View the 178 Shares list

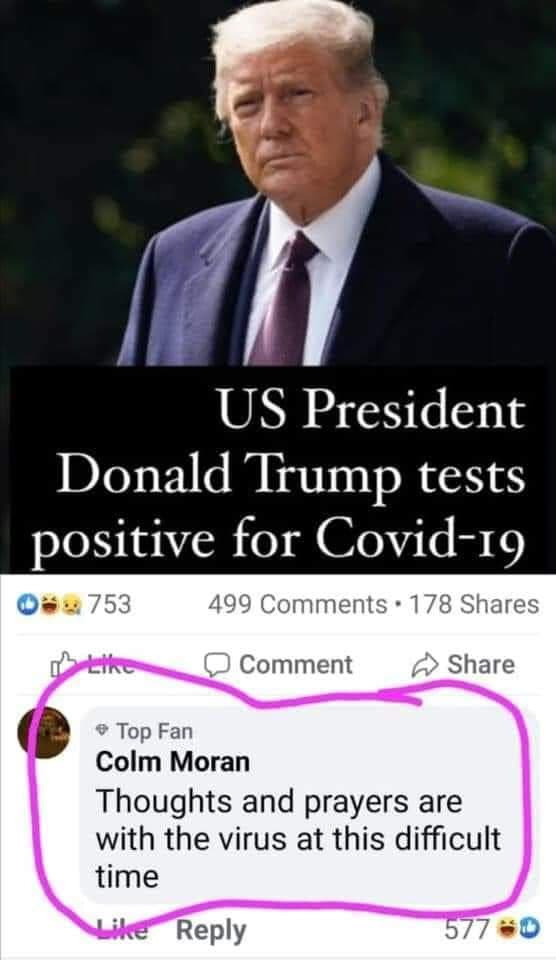(474, 605)
